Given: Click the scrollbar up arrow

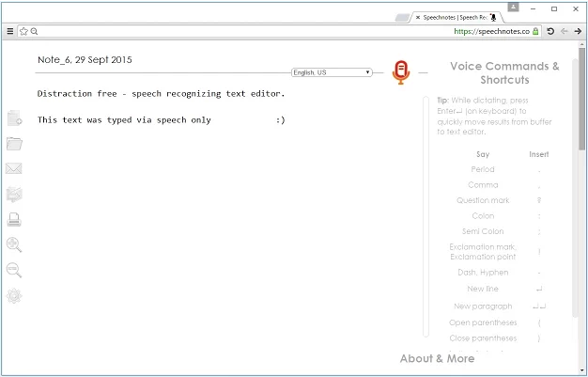Looking at the screenshot, I should point(581,44).
